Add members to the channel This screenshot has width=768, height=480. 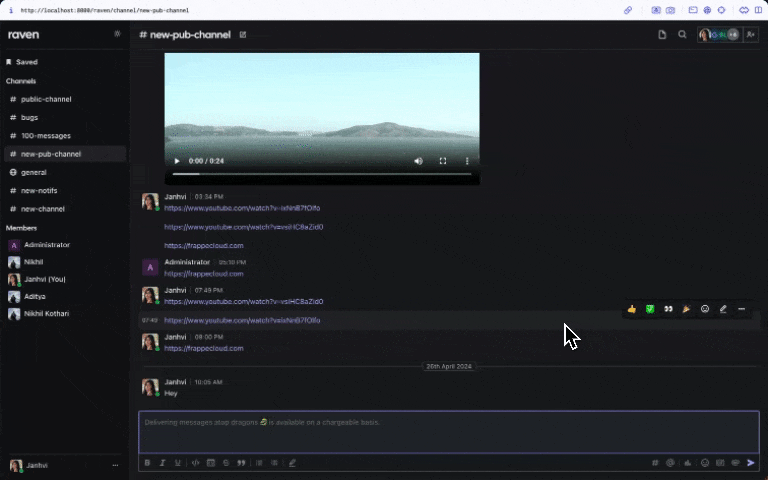point(751,35)
